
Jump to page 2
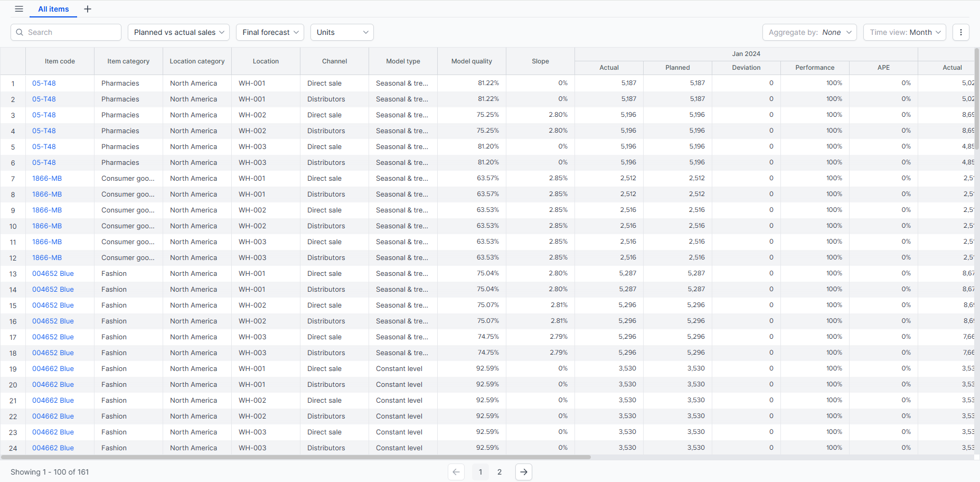click(x=500, y=472)
